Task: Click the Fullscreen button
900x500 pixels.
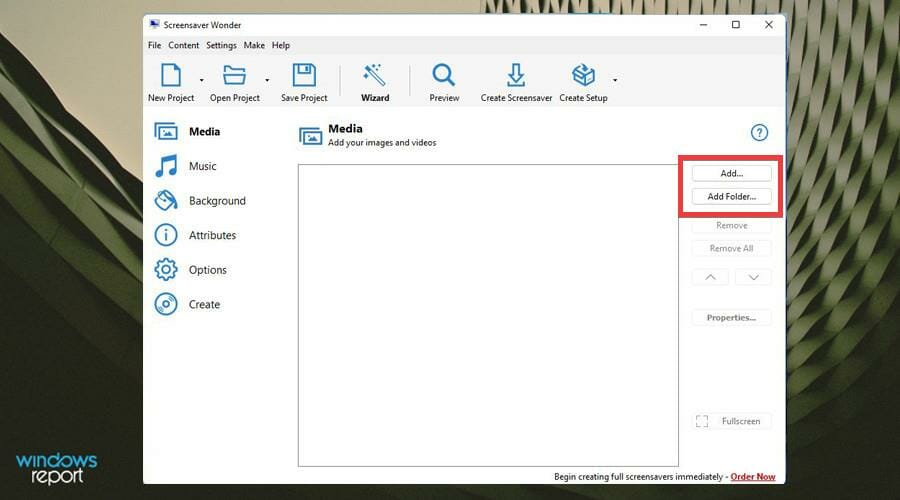Action: click(x=731, y=421)
